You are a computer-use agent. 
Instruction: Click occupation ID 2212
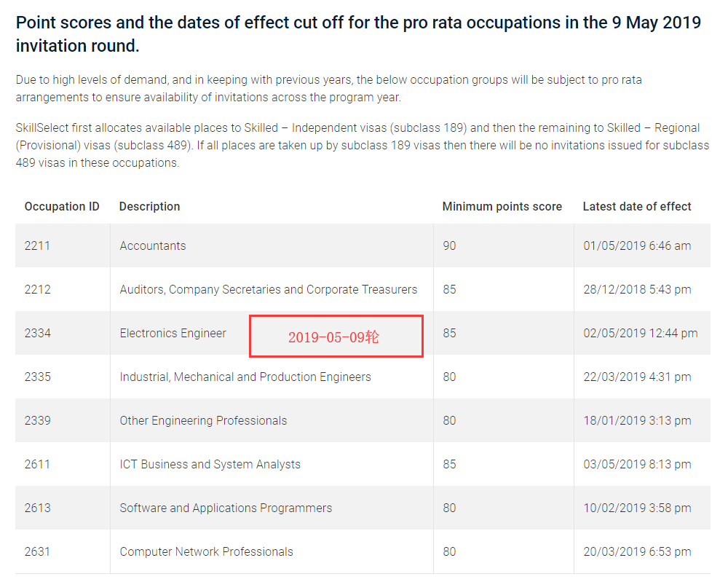[x=38, y=290]
